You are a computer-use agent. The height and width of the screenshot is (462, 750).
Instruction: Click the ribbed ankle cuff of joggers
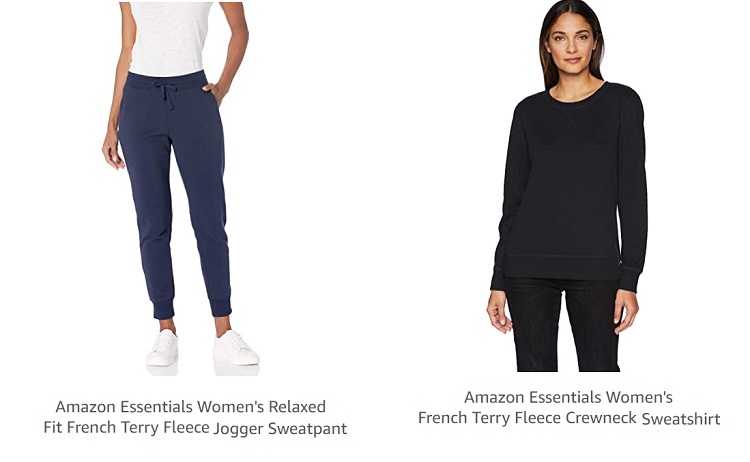pyautogui.click(x=221, y=307)
